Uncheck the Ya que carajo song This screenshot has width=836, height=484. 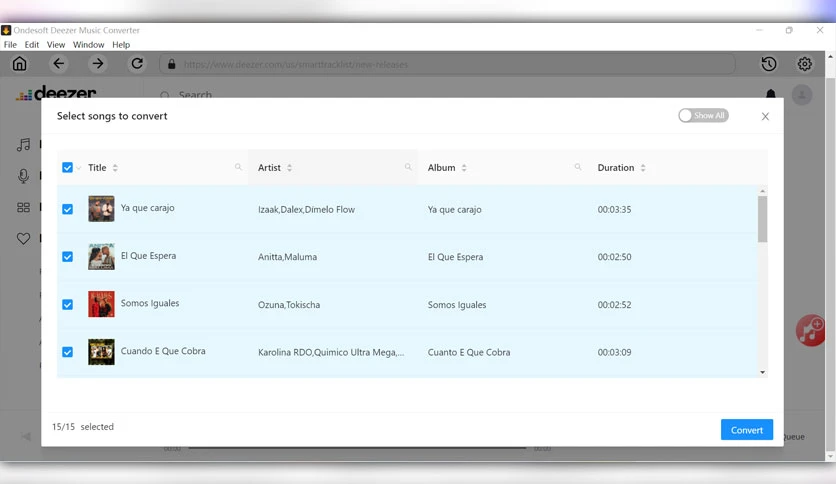point(67,209)
